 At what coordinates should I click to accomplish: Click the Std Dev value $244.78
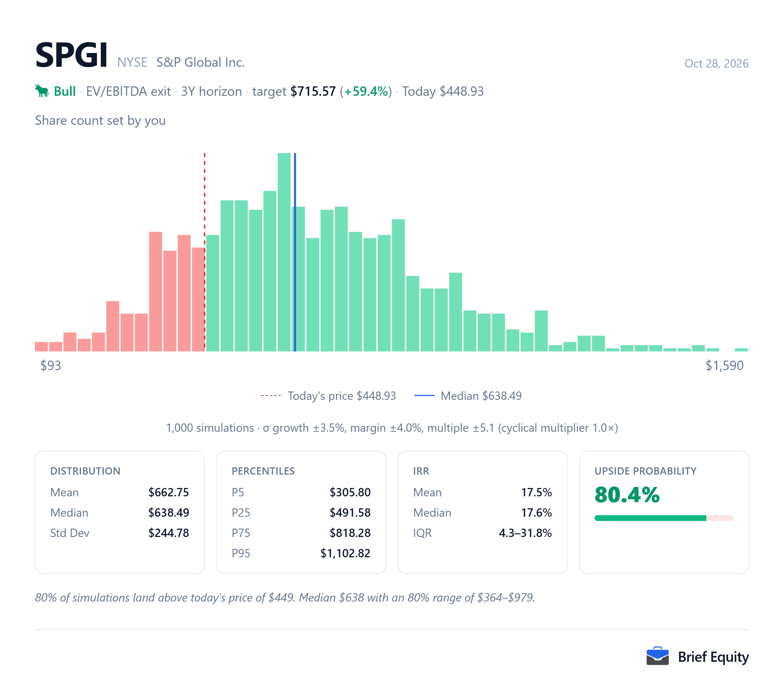(x=169, y=533)
